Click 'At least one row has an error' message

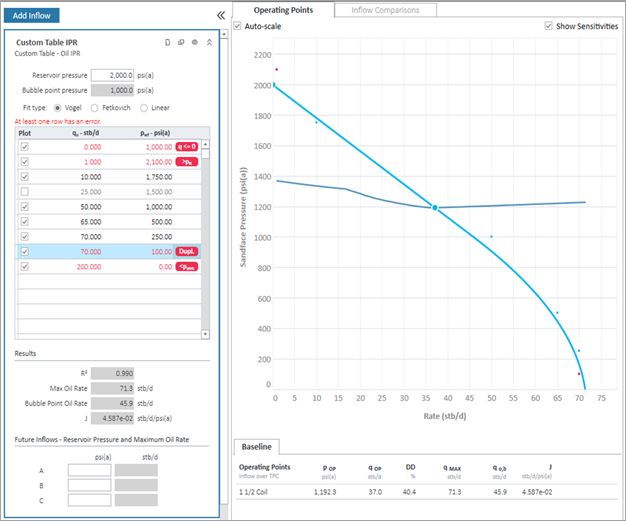point(58,121)
